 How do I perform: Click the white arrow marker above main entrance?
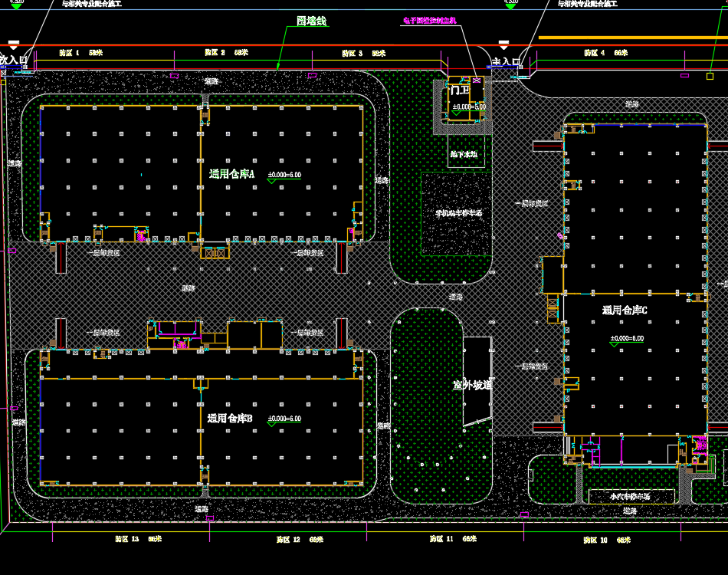504,45
